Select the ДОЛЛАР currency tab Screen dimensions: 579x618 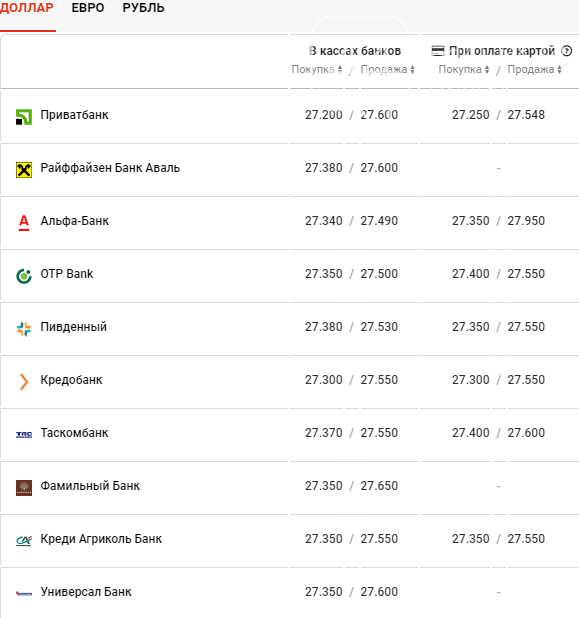click(x=27, y=8)
